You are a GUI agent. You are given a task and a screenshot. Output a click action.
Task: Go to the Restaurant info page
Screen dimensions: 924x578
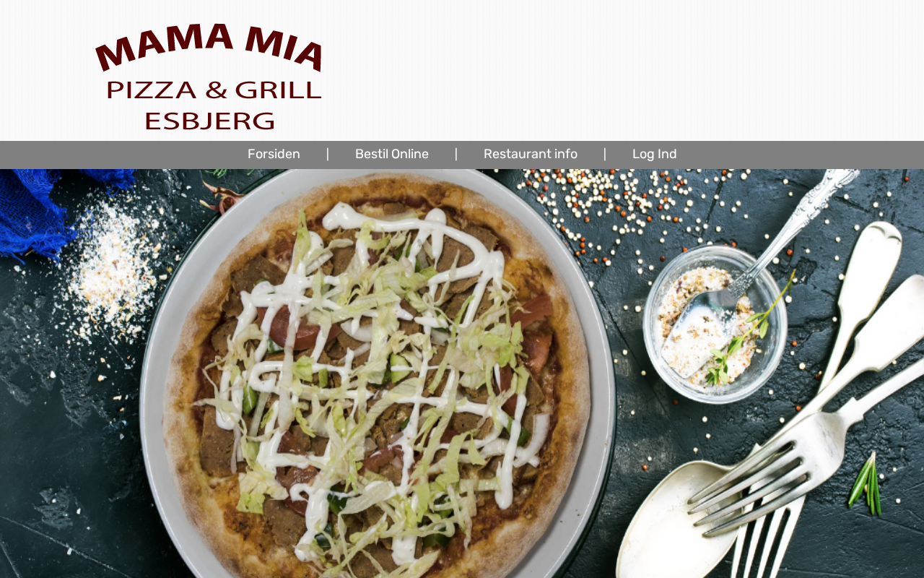click(531, 154)
